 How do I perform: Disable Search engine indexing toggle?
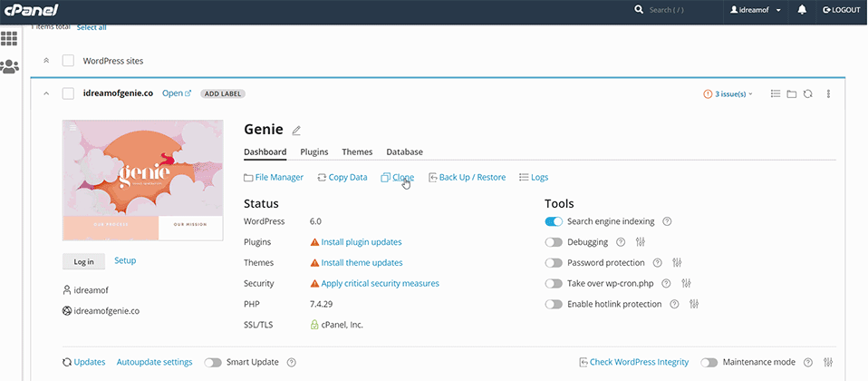pyautogui.click(x=554, y=221)
